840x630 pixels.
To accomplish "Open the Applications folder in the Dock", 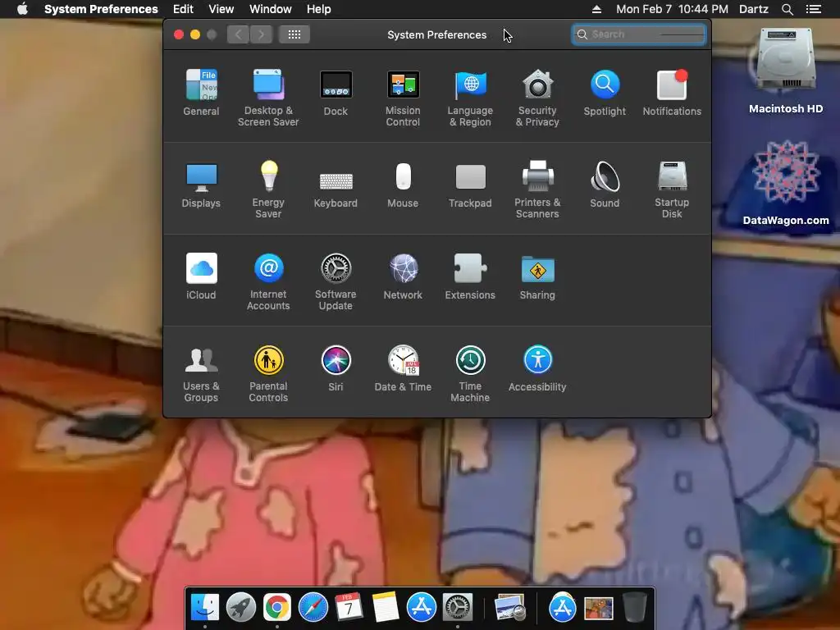I will pyautogui.click(x=563, y=608).
